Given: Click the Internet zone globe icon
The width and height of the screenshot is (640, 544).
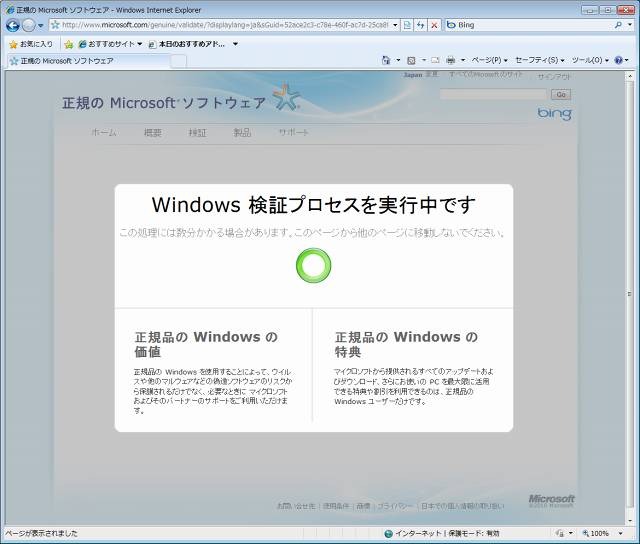Looking at the screenshot, I should (388, 533).
